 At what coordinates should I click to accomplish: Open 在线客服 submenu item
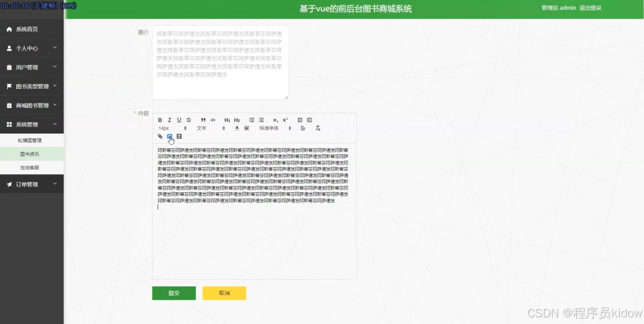pyautogui.click(x=32, y=167)
